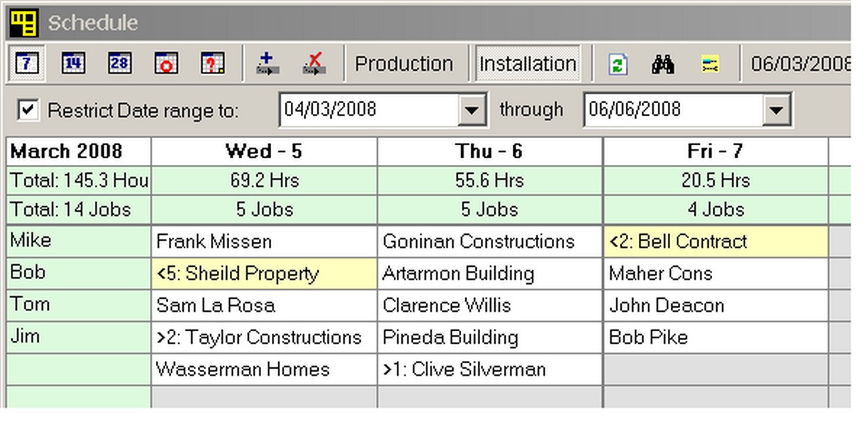The width and height of the screenshot is (868, 425).
Task: Click the add row icon with blue plus
Action: (x=268, y=64)
